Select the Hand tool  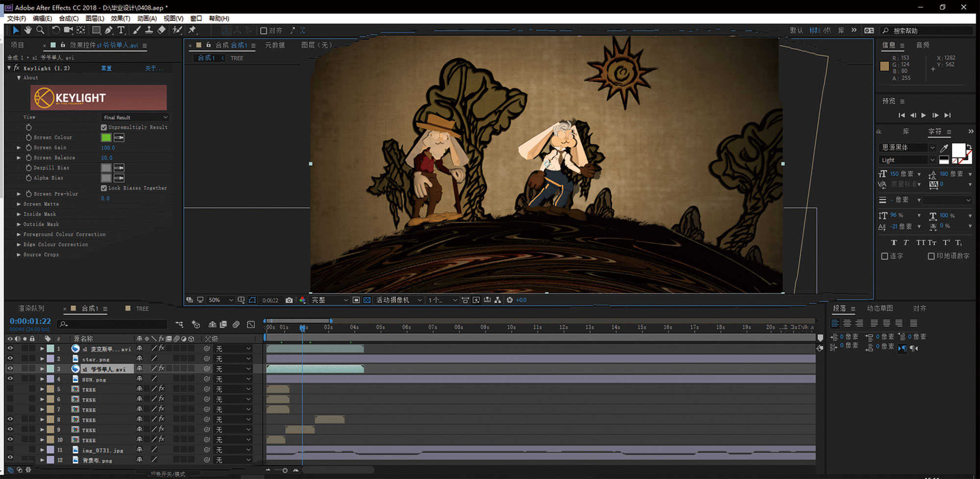(x=28, y=30)
